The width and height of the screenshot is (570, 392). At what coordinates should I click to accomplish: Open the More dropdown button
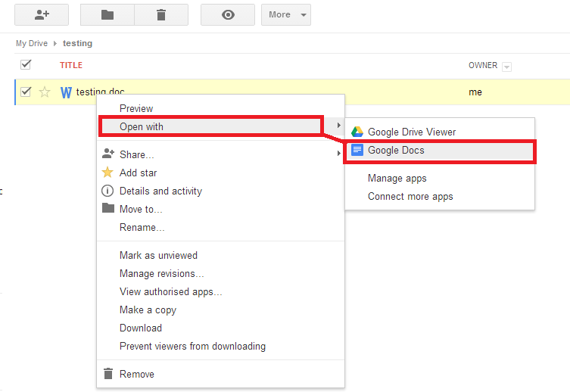pos(285,15)
